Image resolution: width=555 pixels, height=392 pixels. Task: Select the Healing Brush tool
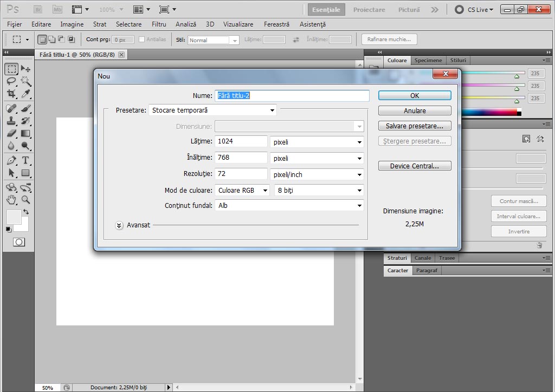(11, 108)
